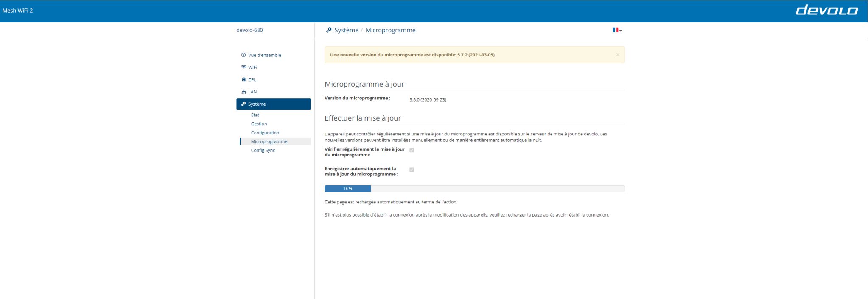Open the État submenu item
This screenshot has width=868, height=299.
pyautogui.click(x=255, y=115)
